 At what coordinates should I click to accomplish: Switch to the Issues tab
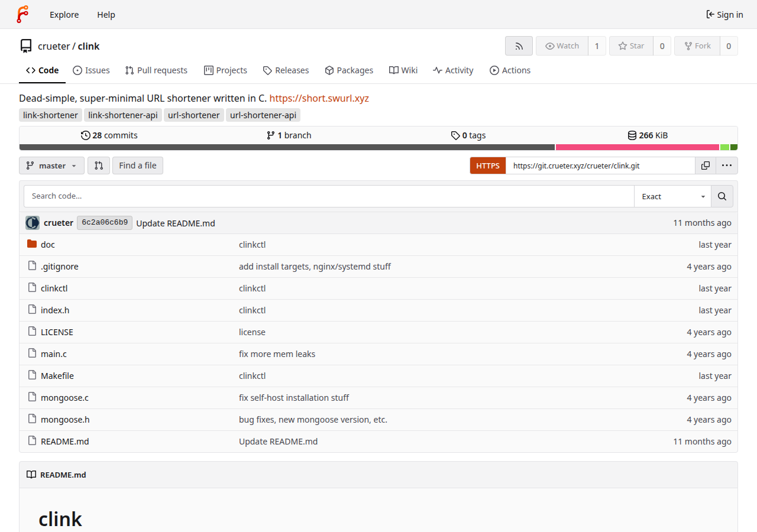[91, 70]
